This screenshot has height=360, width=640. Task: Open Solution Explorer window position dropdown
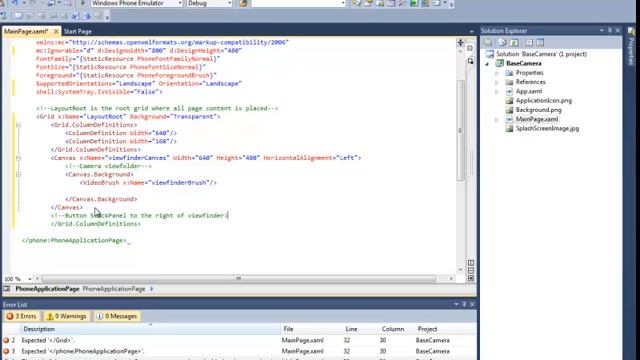coord(602,31)
